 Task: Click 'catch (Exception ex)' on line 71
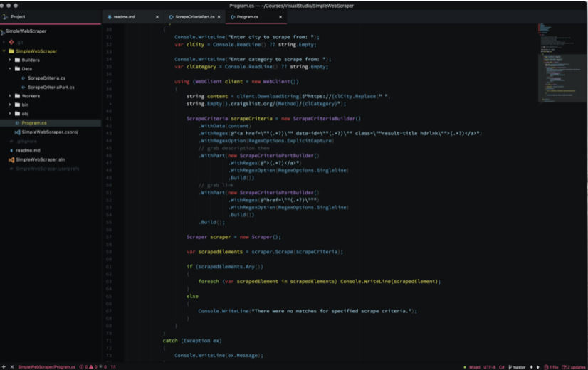192,341
